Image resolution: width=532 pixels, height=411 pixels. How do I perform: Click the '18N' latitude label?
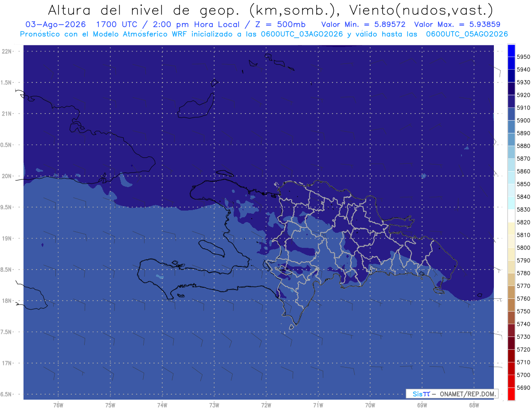click(8, 301)
